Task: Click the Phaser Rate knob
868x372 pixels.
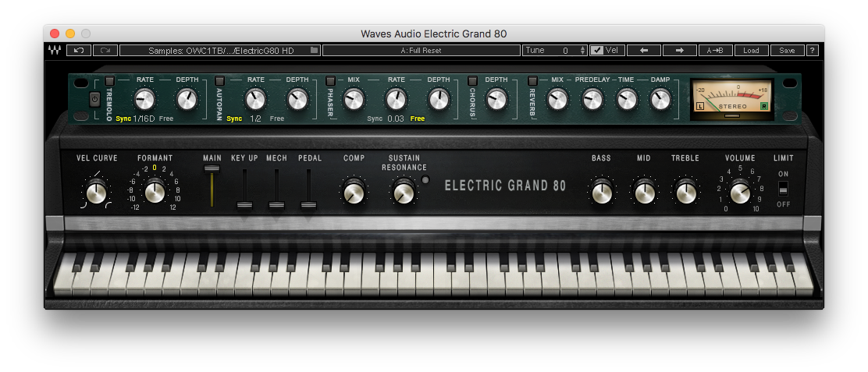Action: [396, 100]
